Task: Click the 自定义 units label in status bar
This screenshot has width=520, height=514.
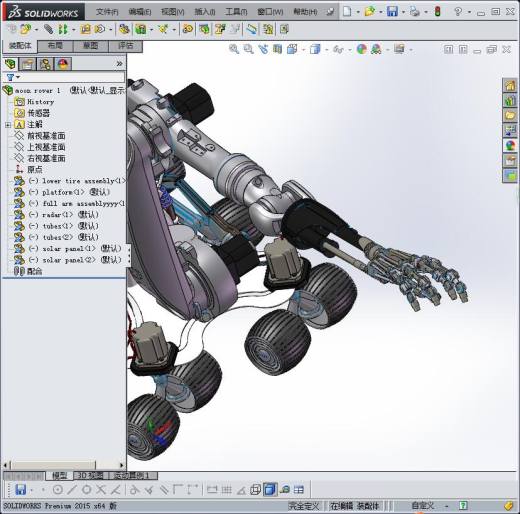Action: pyautogui.click(x=423, y=506)
